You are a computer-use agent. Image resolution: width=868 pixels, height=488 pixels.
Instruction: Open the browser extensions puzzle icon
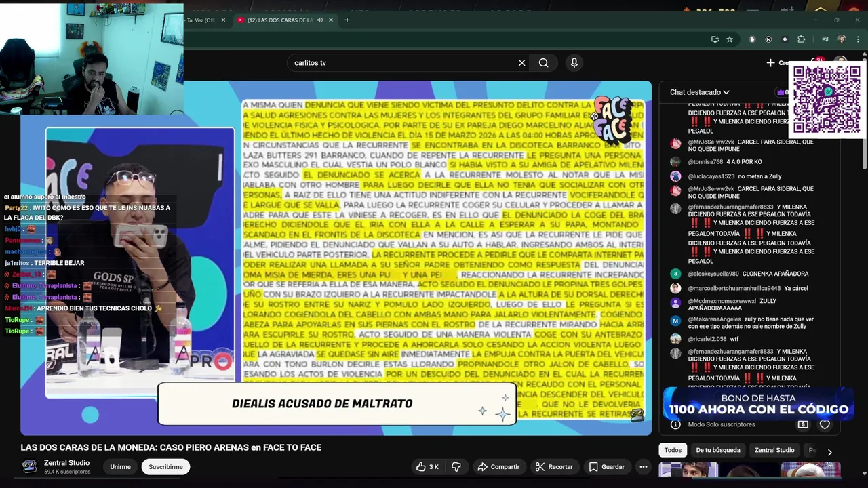point(801,39)
